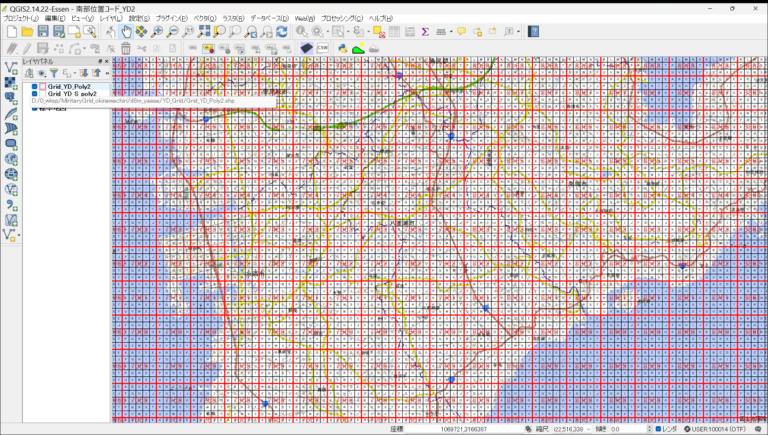Select the Pan Map hand tool
Screen dimensions: 768x435
tap(126, 32)
